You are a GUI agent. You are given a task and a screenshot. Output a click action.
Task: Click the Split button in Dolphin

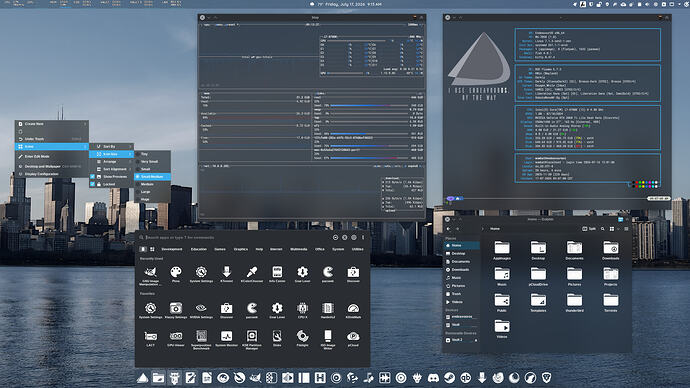click(589, 229)
